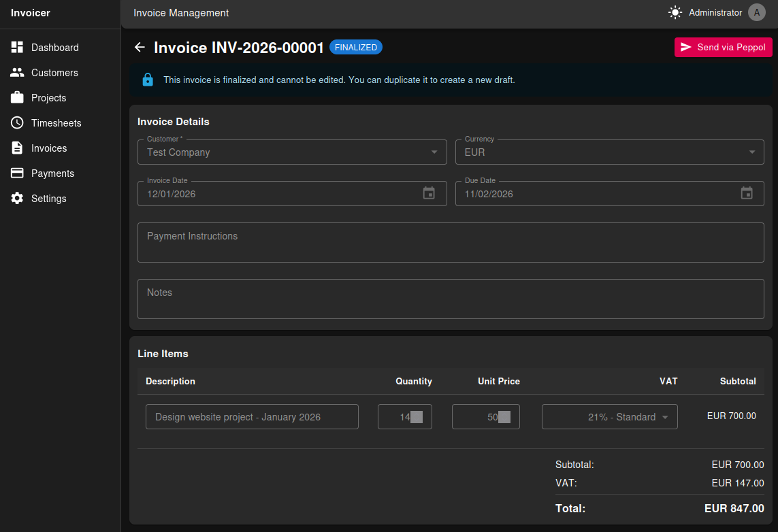Go back using the arrow icon
This screenshot has height=532, width=778.
140,47
